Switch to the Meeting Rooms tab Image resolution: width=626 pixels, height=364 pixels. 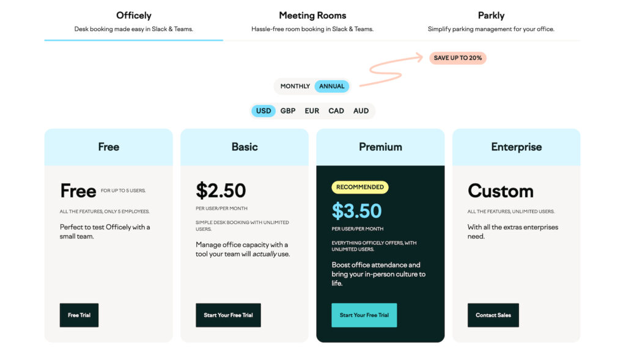[x=312, y=15]
